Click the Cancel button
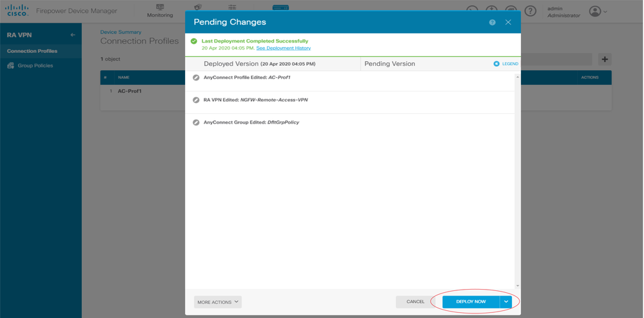The width and height of the screenshot is (644, 318). [415, 302]
